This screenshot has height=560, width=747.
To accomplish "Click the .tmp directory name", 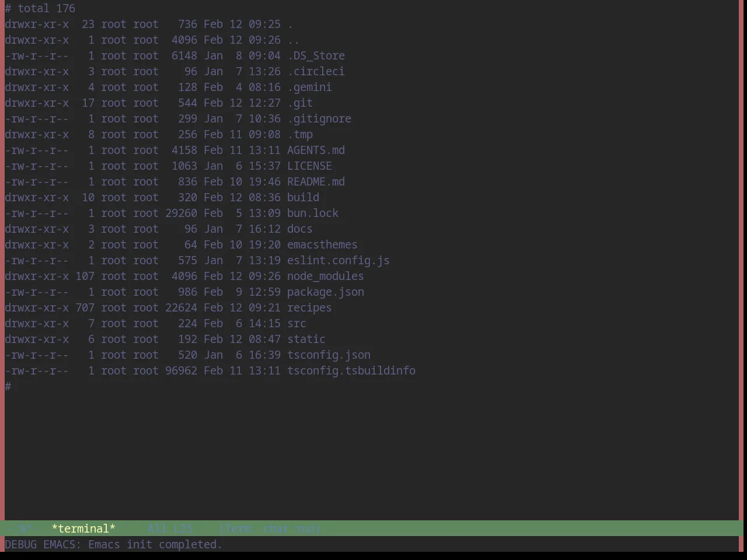I will (300, 134).
